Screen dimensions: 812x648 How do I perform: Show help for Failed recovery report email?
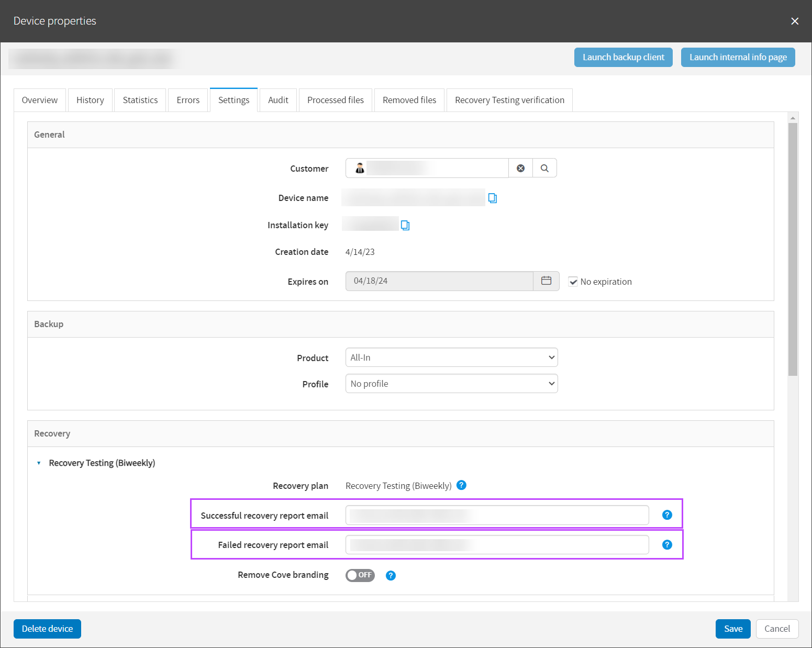[x=667, y=545]
